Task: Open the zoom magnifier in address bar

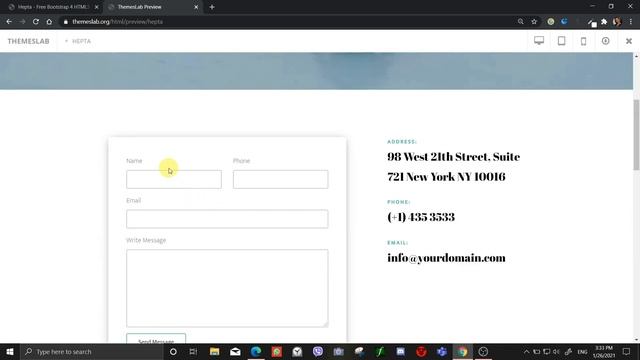Action: point(520,22)
